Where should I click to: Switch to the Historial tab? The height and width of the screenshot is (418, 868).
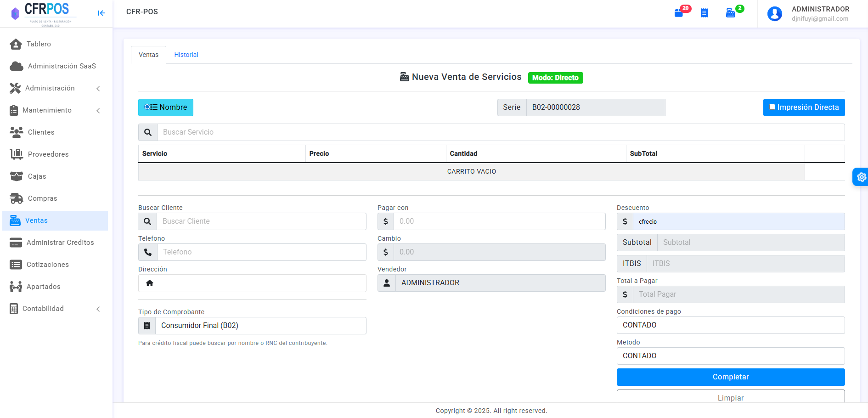(186, 55)
